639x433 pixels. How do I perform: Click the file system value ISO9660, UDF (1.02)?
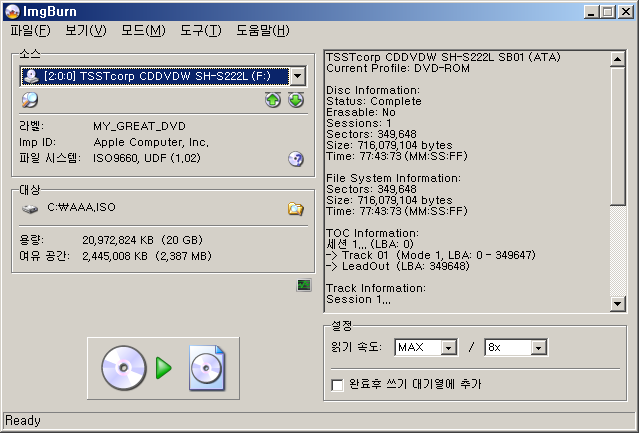(147, 158)
